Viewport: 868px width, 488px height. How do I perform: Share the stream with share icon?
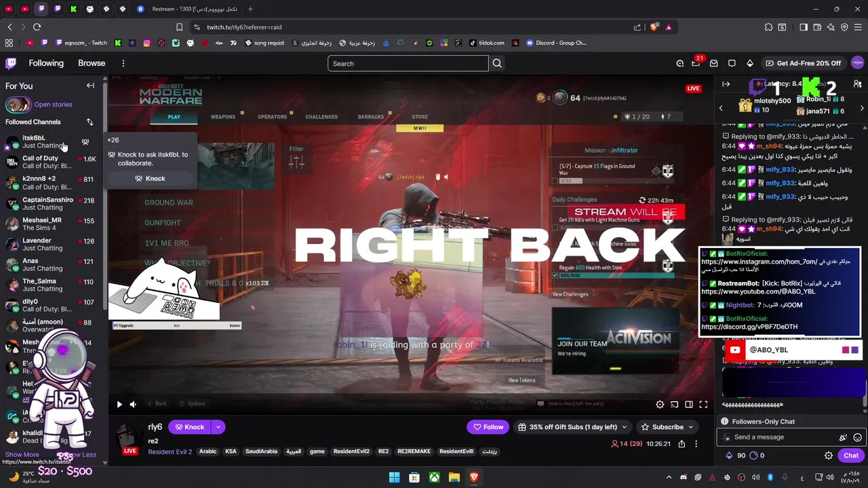click(x=682, y=444)
